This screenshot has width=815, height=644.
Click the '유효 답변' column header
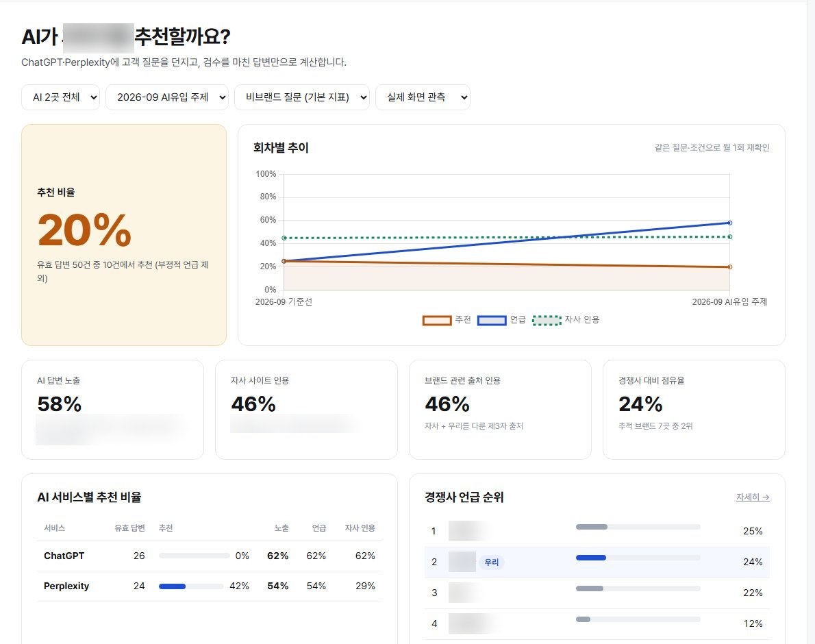coord(129,528)
